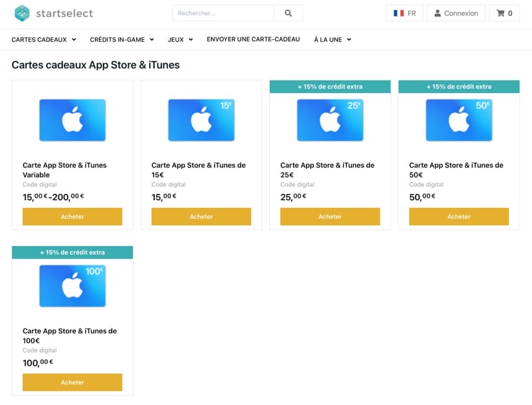
Task: Click the magnifying glass search button
Action: tap(288, 13)
